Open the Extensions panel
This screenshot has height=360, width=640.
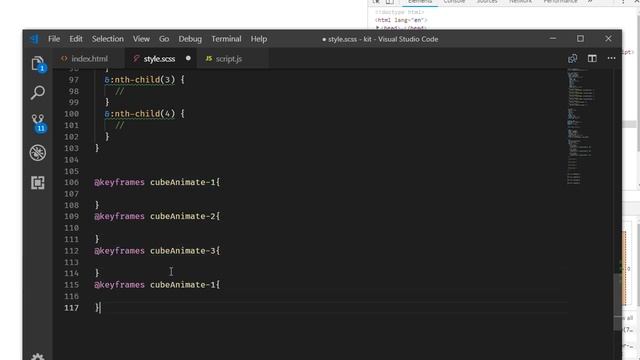pyautogui.click(x=38, y=182)
